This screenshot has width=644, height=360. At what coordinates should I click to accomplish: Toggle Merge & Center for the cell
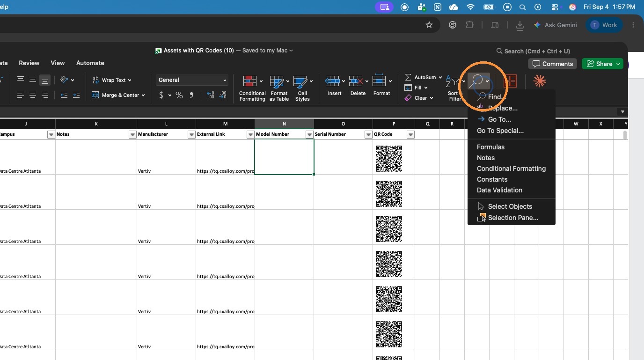click(118, 95)
